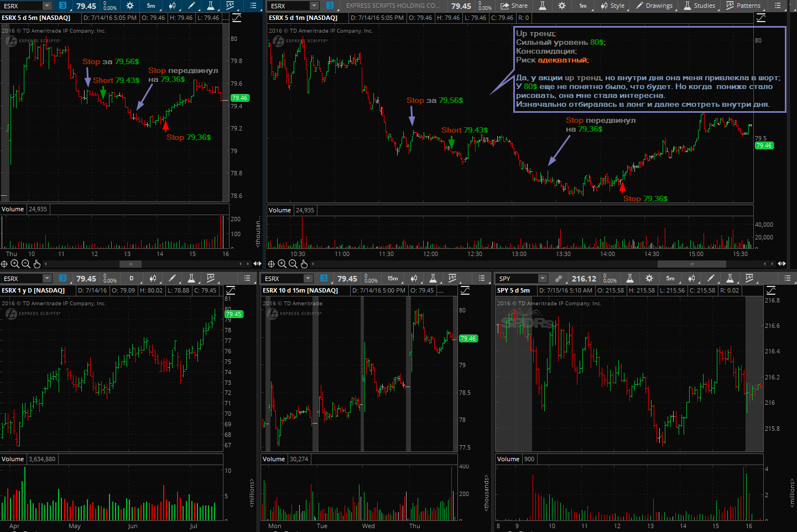Select pencil drawing tool in ESRX 5m panel

(191, 6)
